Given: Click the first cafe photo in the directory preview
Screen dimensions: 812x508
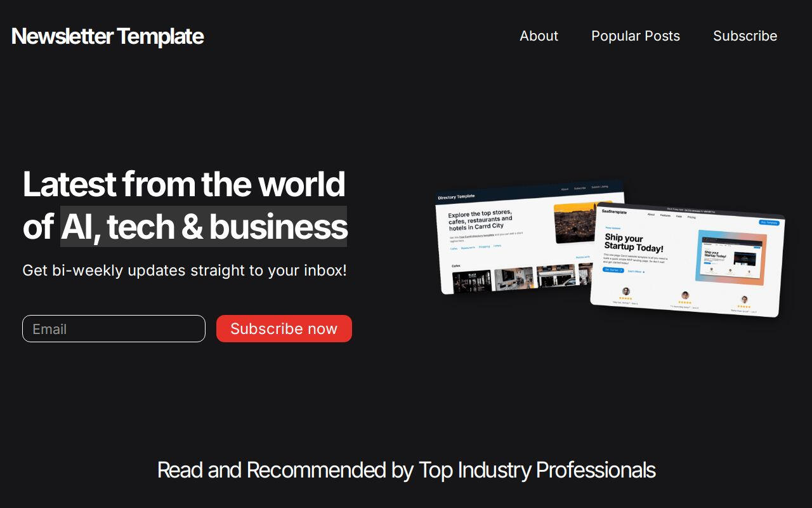Looking at the screenshot, I should [x=471, y=283].
